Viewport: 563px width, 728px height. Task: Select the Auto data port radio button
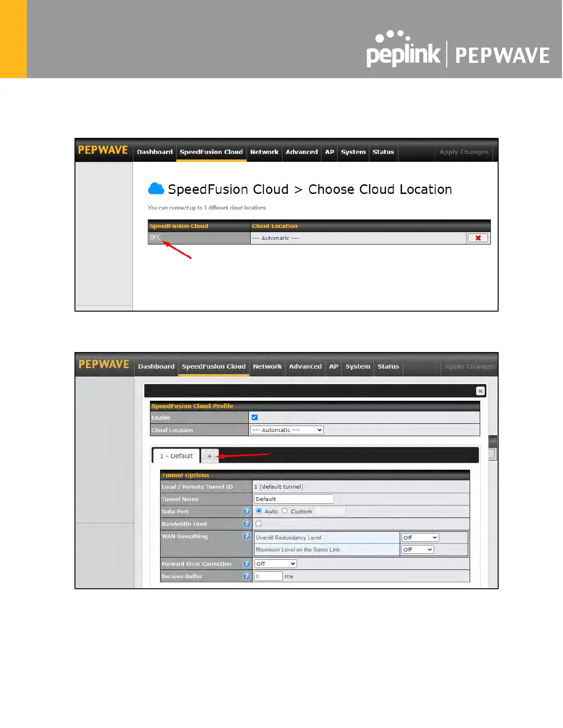[x=259, y=511]
